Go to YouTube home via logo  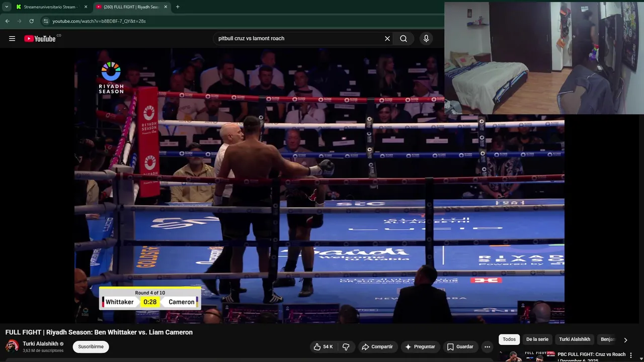coord(40,39)
